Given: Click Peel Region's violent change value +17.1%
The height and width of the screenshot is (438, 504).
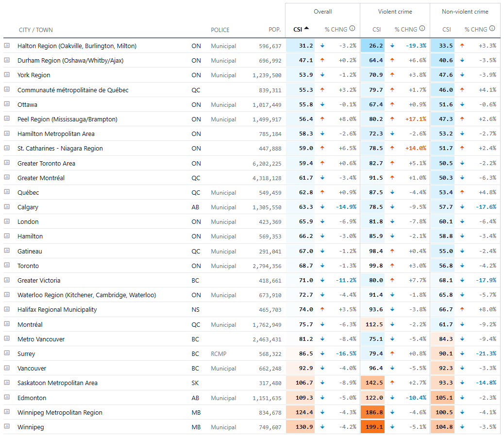Looking at the screenshot, I should 416,119.
